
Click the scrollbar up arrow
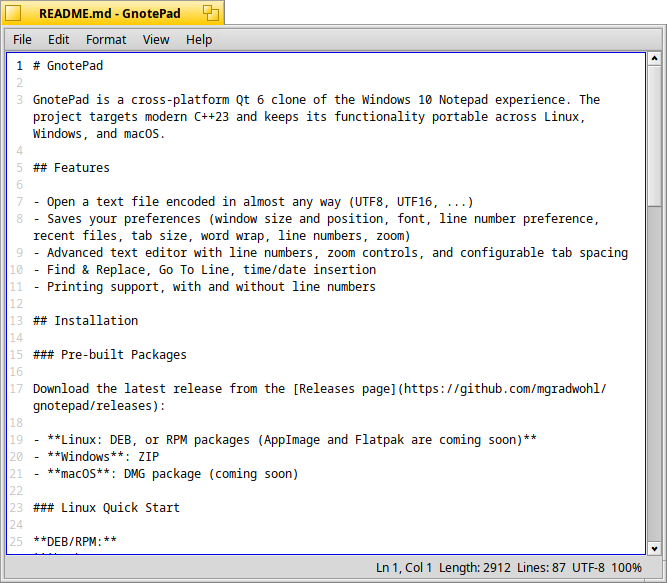654,58
